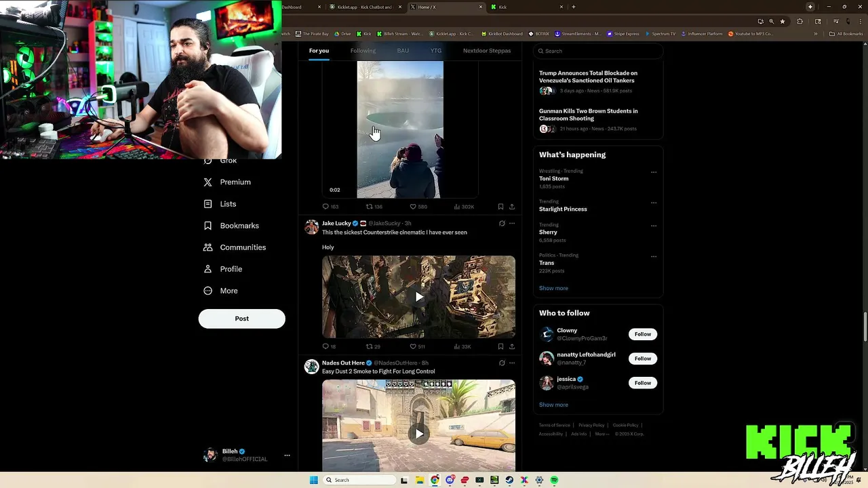Open Nades Out Here profile name
The image size is (868, 488).
343,363
